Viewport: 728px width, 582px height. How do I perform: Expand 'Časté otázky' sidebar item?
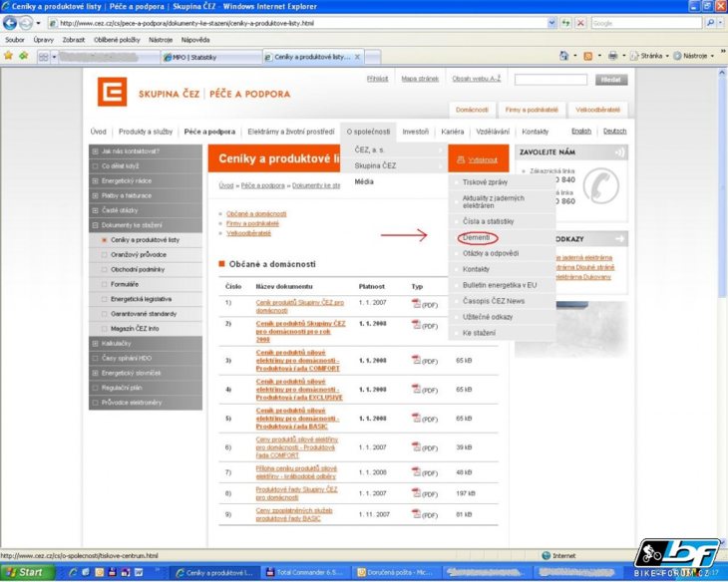(x=95, y=210)
